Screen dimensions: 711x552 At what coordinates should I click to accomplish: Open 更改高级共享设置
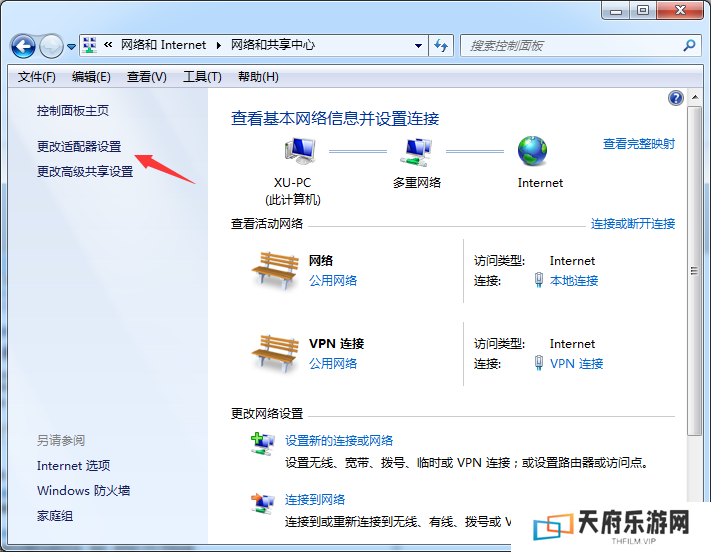pyautogui.click(x=85, y=171)
